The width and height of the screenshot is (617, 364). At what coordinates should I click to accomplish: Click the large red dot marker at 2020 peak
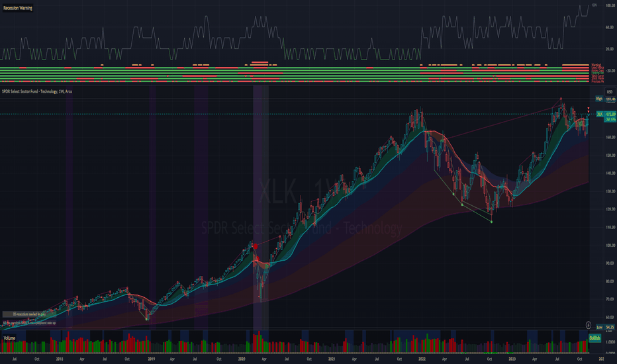click(x=256, y=246)
